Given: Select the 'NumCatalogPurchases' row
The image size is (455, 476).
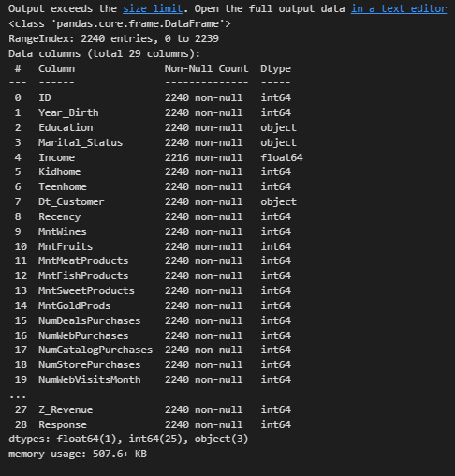Looking at the screenshot, I should (153, 350).
